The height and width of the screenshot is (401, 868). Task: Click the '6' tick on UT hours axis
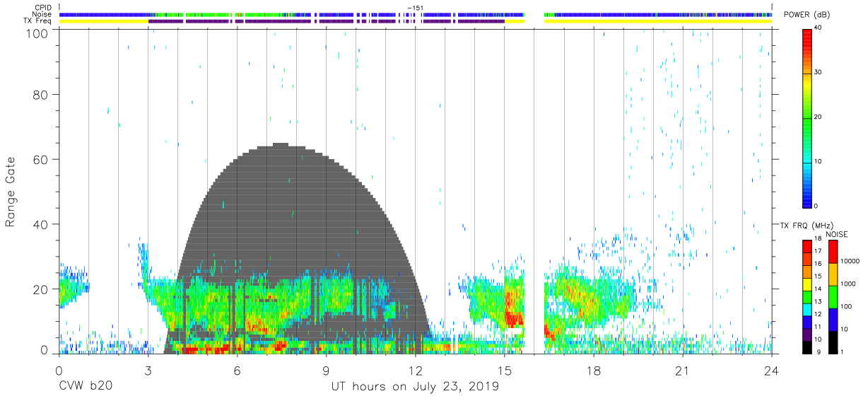point(237,371)
